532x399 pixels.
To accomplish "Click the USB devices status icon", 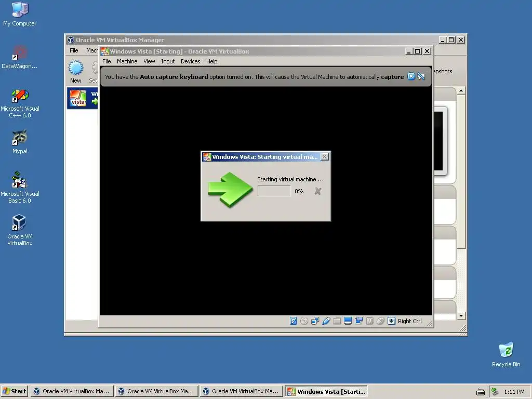I will coord(326,321).
